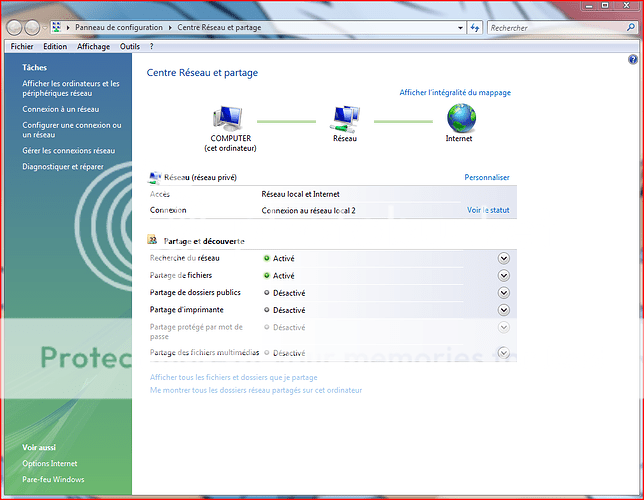Click the Réseau network icon in map
This screenshot has height=500, width=644.
click(x=345, y=119)
